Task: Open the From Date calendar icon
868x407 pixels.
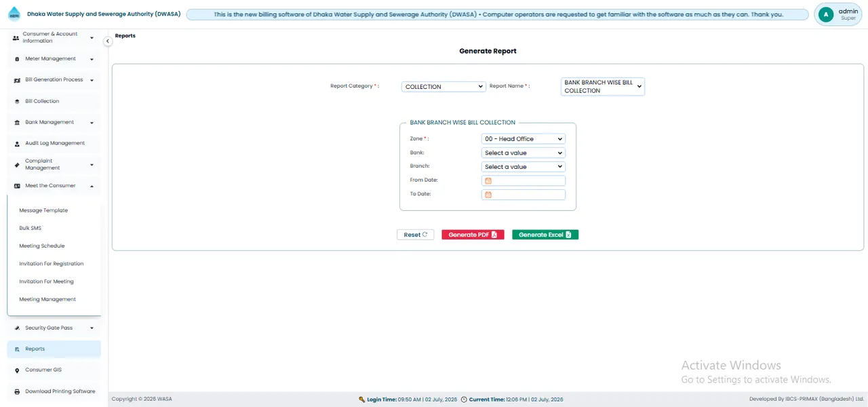Action: point(488,180)
